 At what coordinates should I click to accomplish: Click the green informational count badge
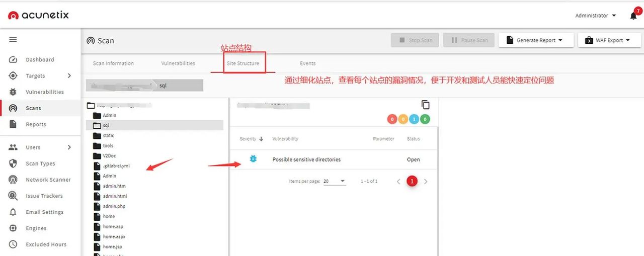click(425, 119)
